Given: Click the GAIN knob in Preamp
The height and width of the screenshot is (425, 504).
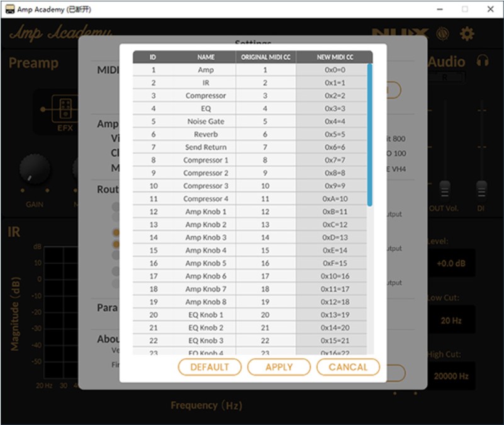Looking at the screenshot, I should [x=35, y=170].
